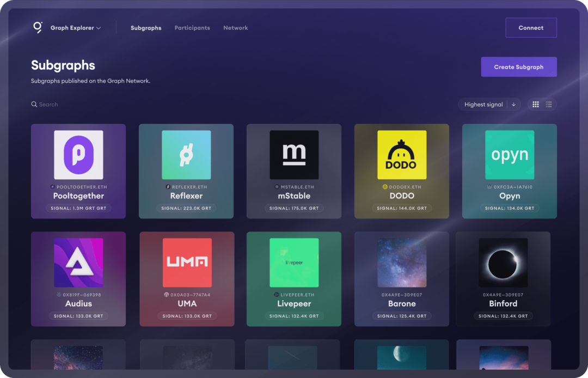Click the LIVEPEER.ETH owner avatar icon

[277, 294]
